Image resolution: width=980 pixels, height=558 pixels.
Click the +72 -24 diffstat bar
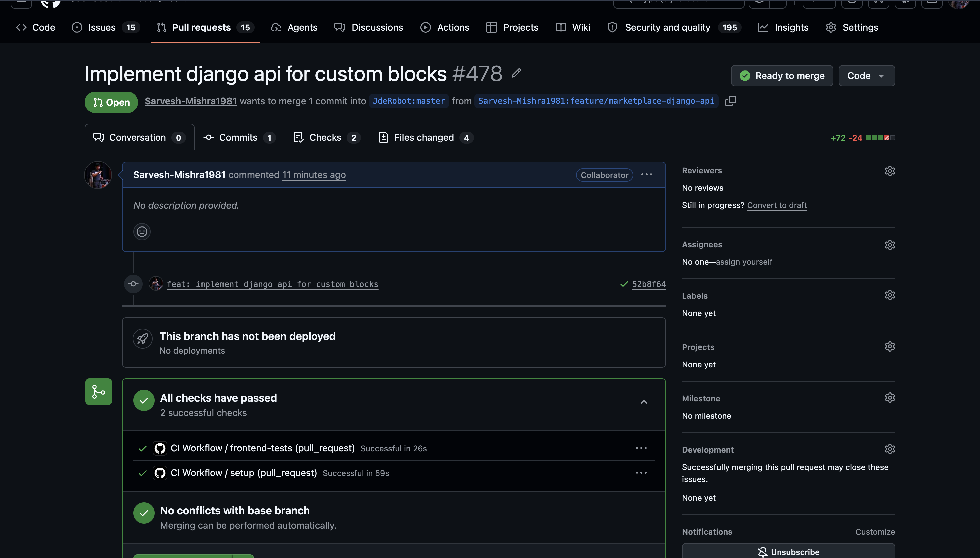(862, 138)
